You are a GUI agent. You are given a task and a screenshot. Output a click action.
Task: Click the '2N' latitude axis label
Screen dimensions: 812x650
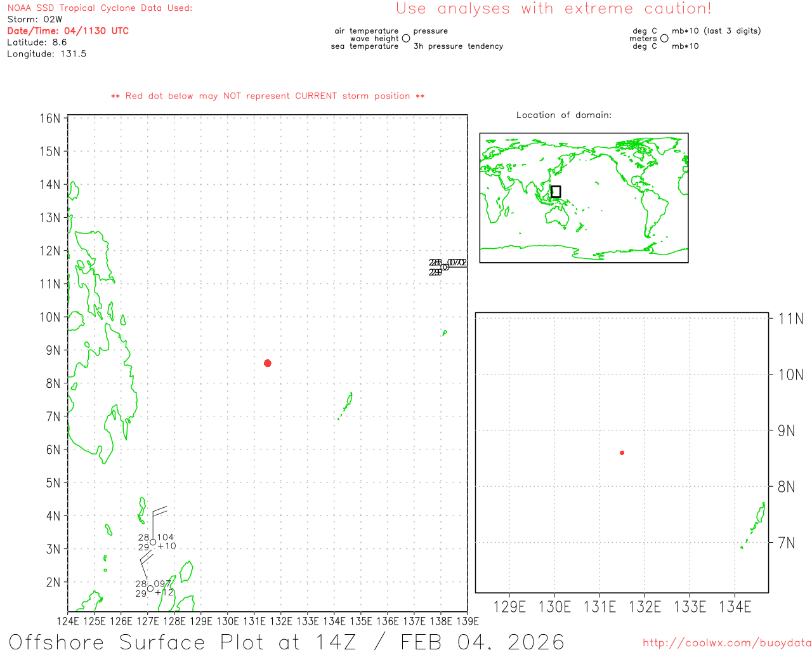53,582
